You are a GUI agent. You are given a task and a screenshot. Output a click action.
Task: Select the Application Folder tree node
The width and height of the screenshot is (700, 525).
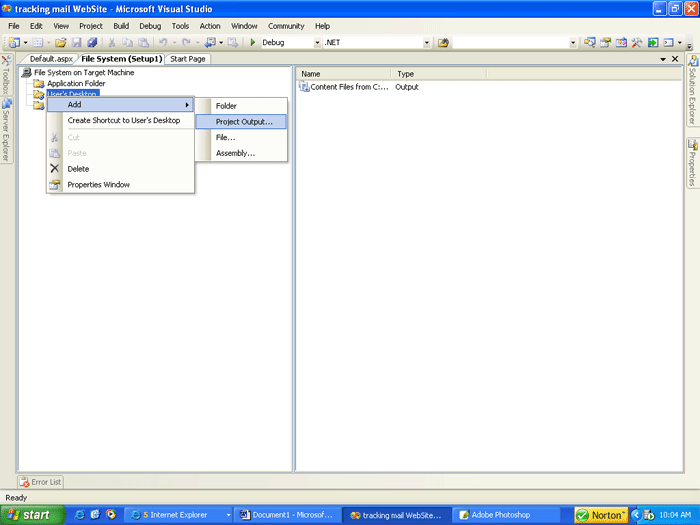click(76, 83)
